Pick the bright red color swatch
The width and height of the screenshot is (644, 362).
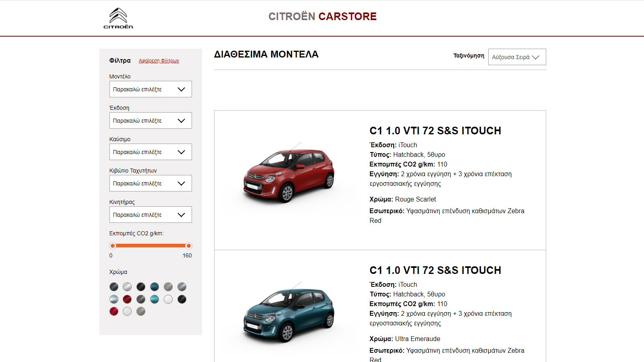pos(114,311)
